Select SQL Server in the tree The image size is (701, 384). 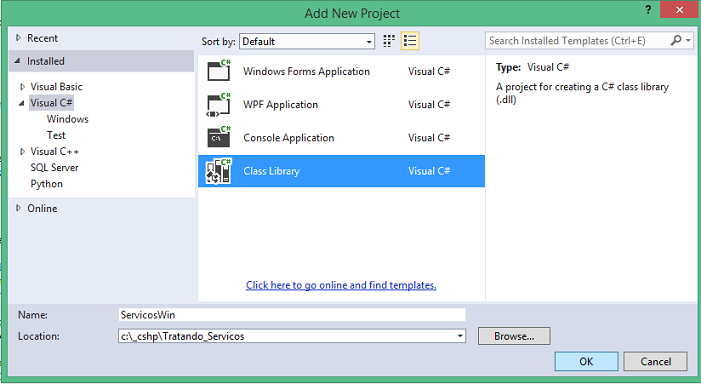coord(55,168)
